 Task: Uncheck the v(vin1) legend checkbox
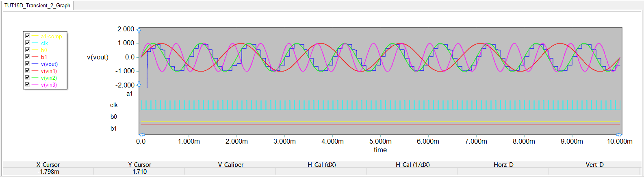pyautogui.click(x=27, y=71)
